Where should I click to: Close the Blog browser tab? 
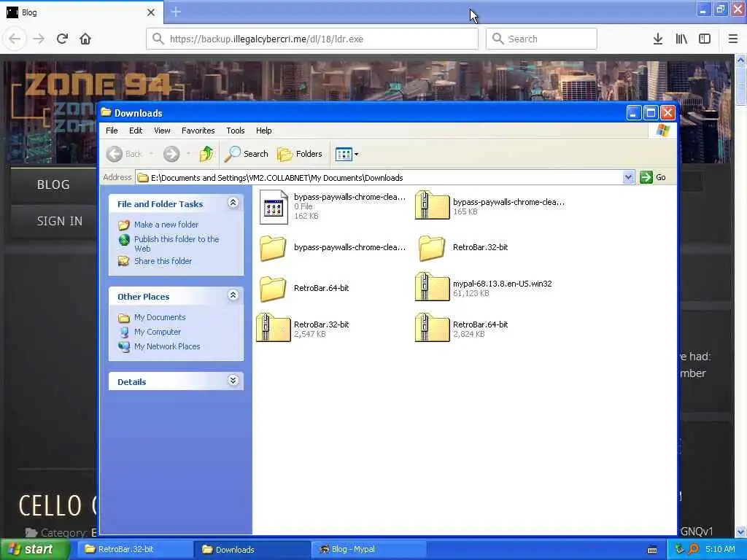coord(150,12)
